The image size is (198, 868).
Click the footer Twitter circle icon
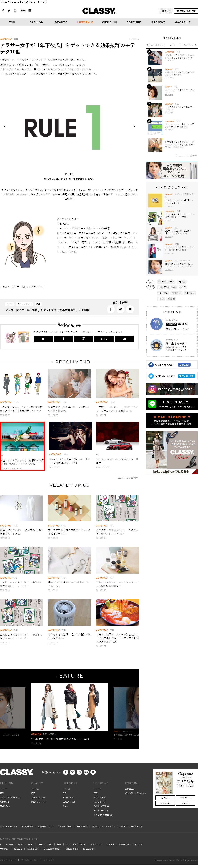point(72,772)
